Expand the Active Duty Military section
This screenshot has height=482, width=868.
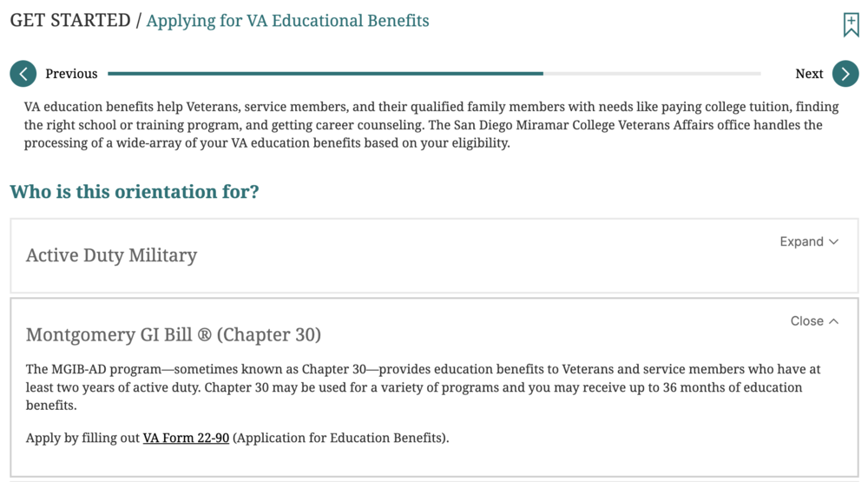click(x=801, y=241)
